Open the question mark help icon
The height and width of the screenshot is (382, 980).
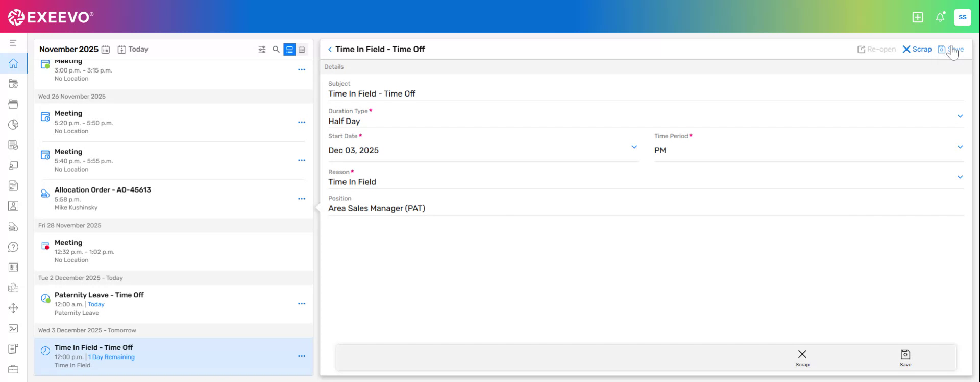coord(13,247)
